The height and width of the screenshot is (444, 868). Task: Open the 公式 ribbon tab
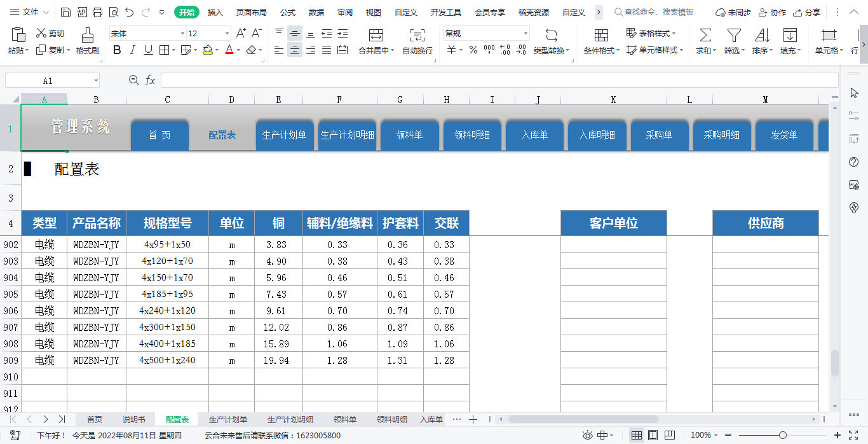(x=288, y=12)
